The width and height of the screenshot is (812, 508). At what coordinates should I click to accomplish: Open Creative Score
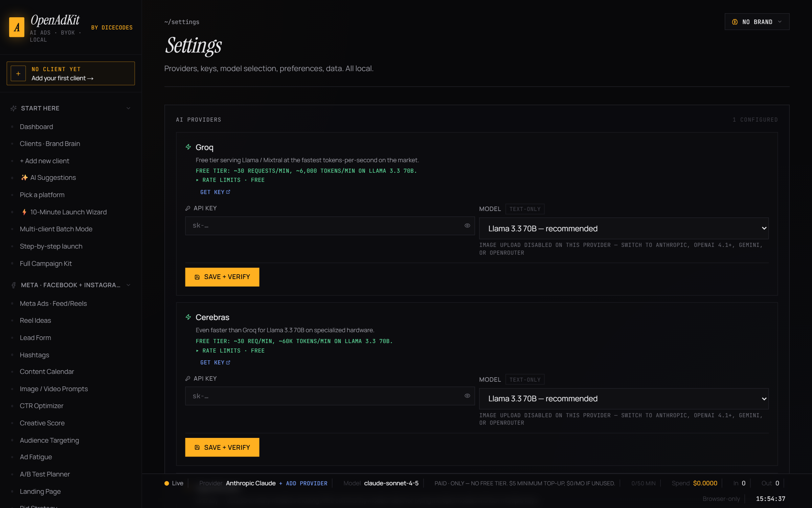tap(42, 423)
